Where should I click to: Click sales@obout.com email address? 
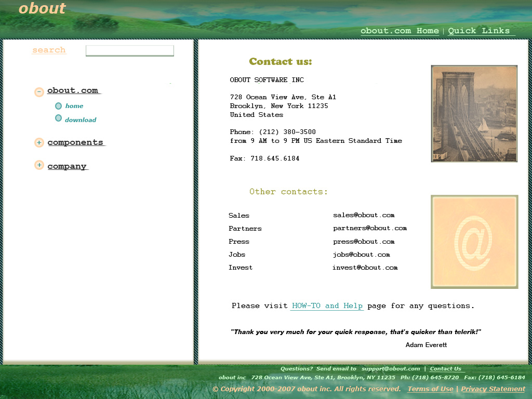pyautogui.click(x=364, y=215)
